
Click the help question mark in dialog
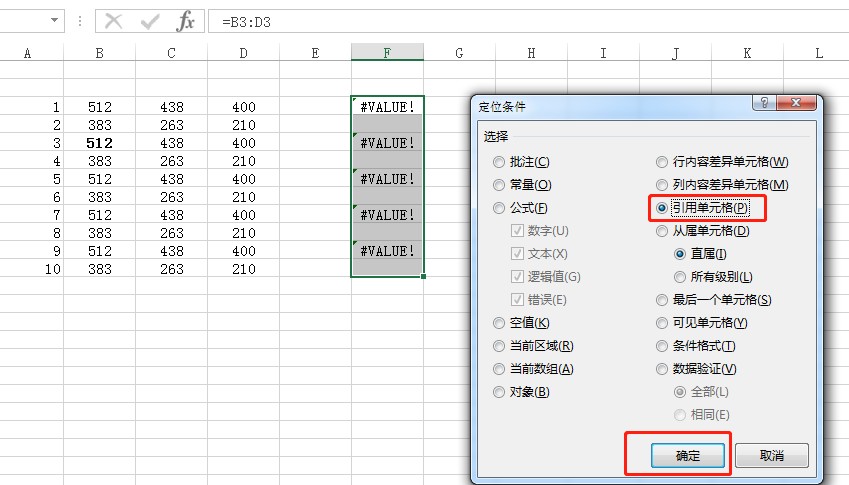[x=764, y=102]
